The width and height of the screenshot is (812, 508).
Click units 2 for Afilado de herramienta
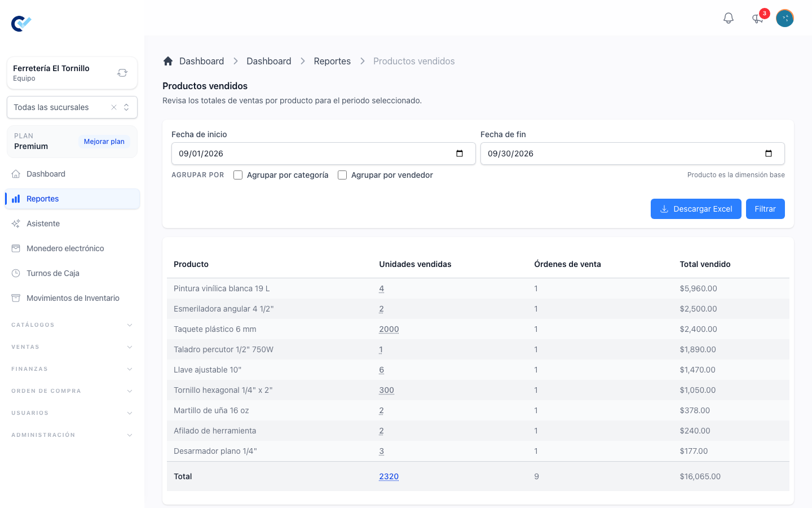point(382,431)
